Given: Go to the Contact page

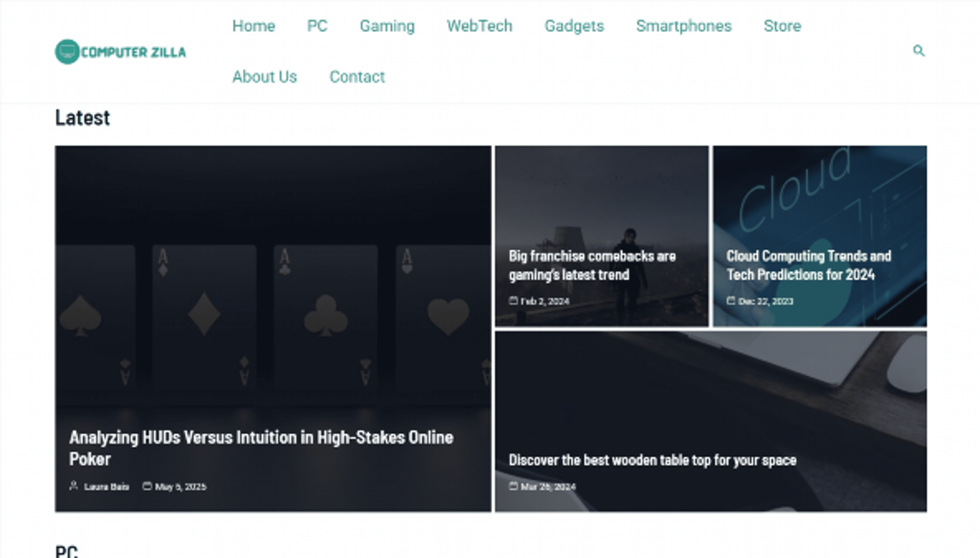Looking at the screenshot, I should (x=357, y=77).
